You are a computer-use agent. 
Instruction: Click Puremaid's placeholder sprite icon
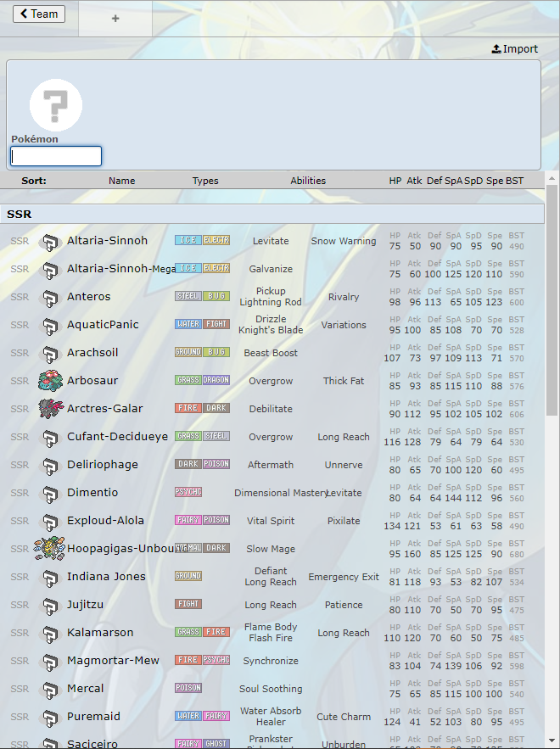point(51,718)
